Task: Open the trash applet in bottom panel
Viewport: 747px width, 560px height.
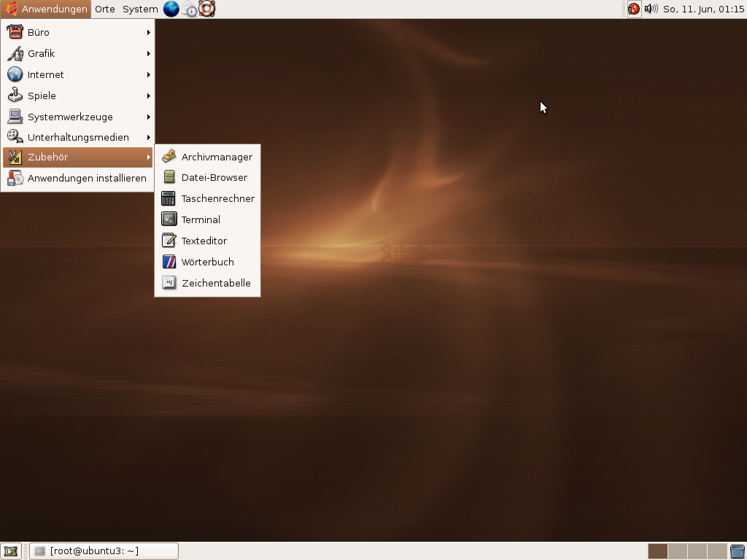Action: [x=737, y=551]
